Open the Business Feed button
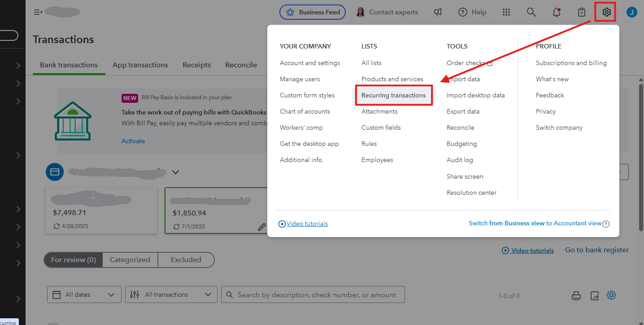This screenshot has height=325, width=644. point(313,12)
